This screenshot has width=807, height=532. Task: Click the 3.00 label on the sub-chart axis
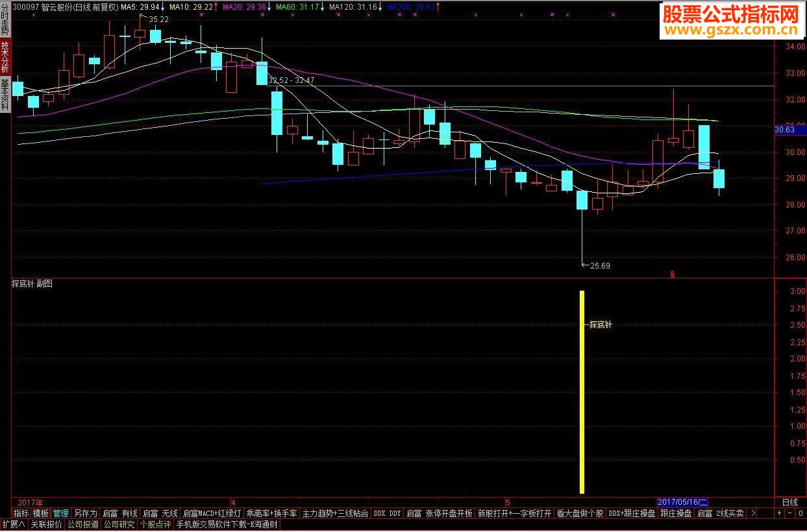[x=797, y=291]
